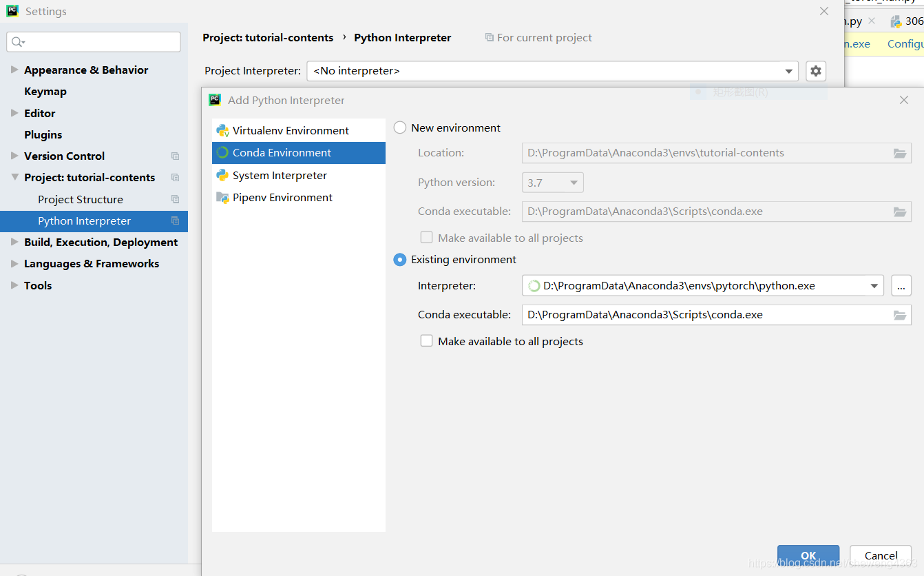Click the Python Interpreter breadcrumb text
Viewport: 924px width, 576px height.
coord(403,38)
